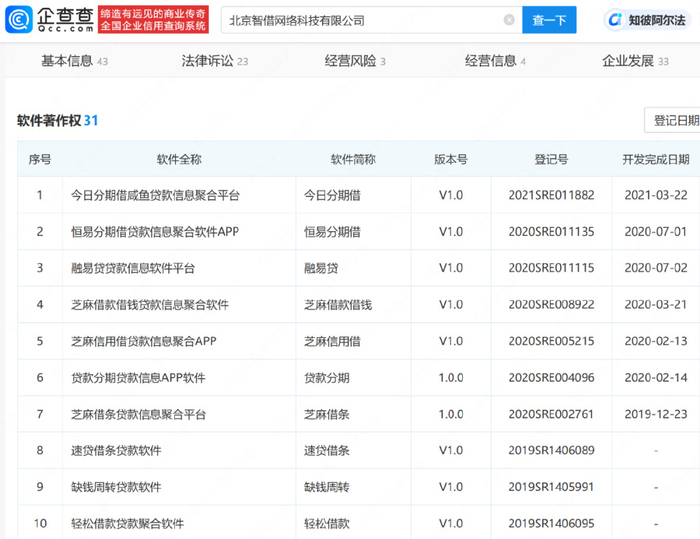The height and width of the screenshot is (539, 700).
Task: Select 速贷借条贷款软件 entry
Action: click(116, 451)
